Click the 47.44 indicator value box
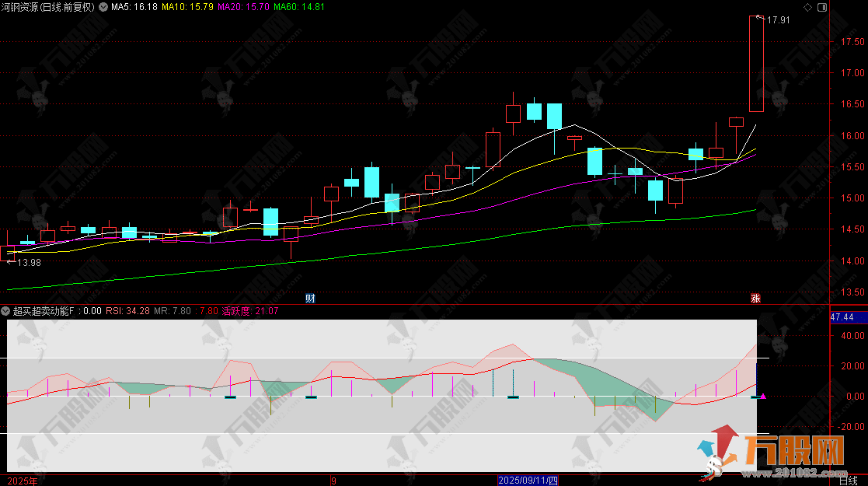This screenshot has height=486, width=868. [x=842, y=317]
